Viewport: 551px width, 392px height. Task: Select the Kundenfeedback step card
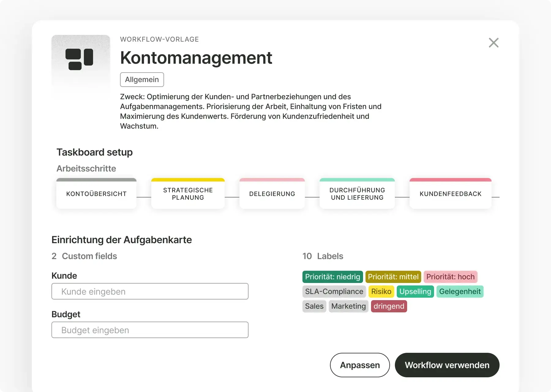click(450, 194)
